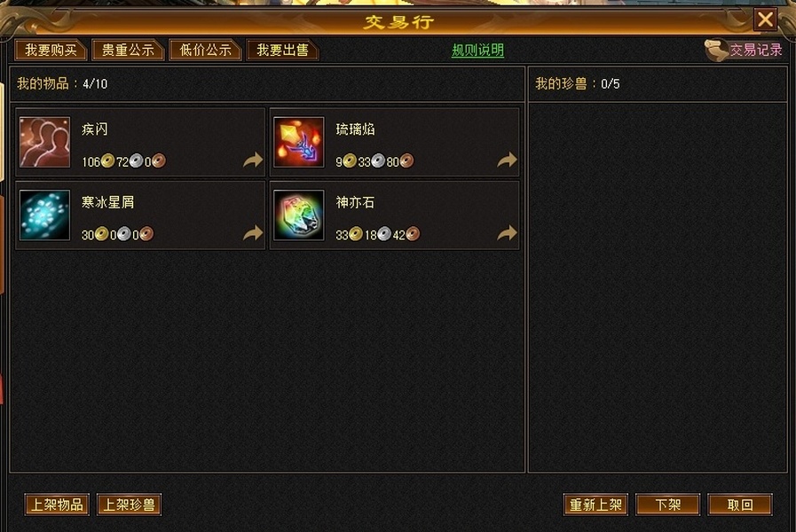The height and width of the screenshot is (532, 796).
Task: Click the share arrow beside 神亦石
Action: pos(507,233)
